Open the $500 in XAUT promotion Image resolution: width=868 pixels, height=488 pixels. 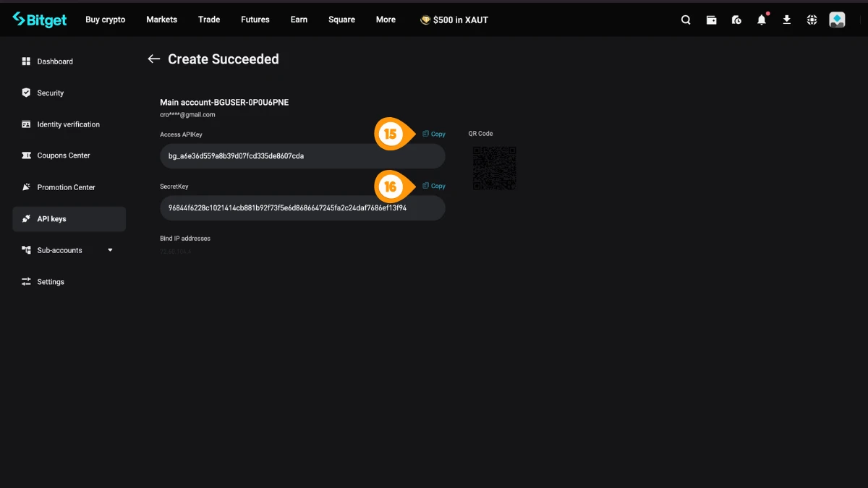pos(454,20)
